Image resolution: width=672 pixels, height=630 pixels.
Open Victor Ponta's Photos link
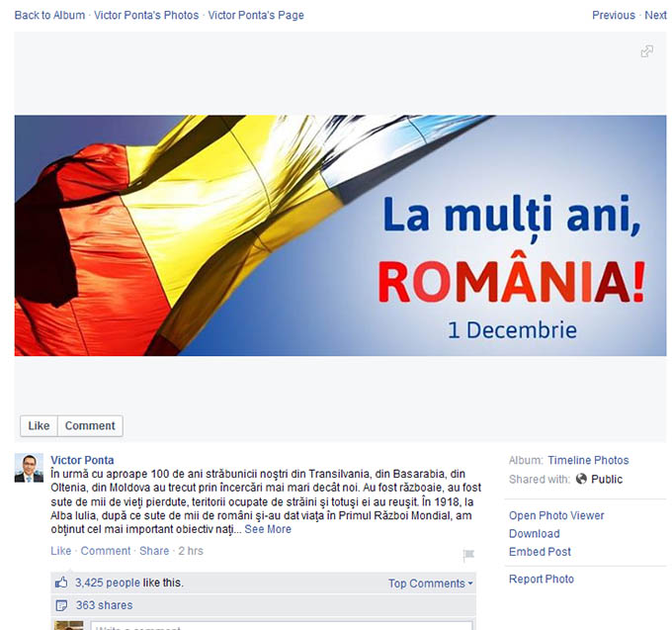coord(146,15)
